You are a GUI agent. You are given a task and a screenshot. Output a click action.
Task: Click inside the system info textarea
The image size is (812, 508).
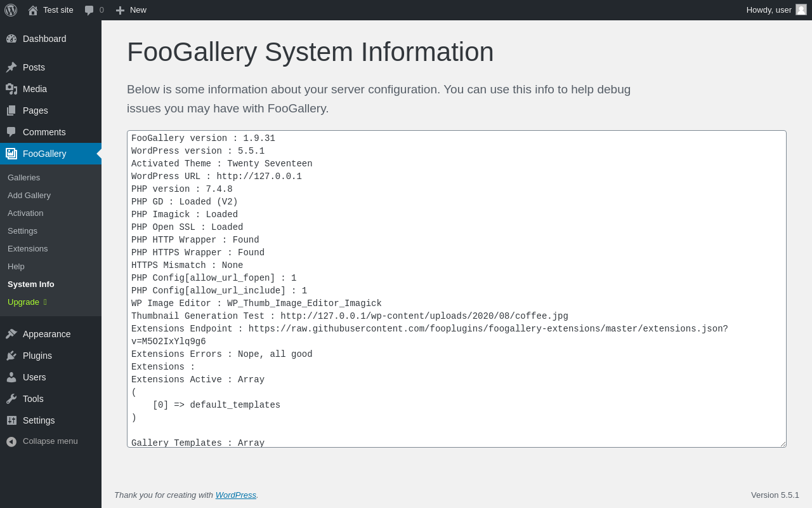(x=457, y=289)
